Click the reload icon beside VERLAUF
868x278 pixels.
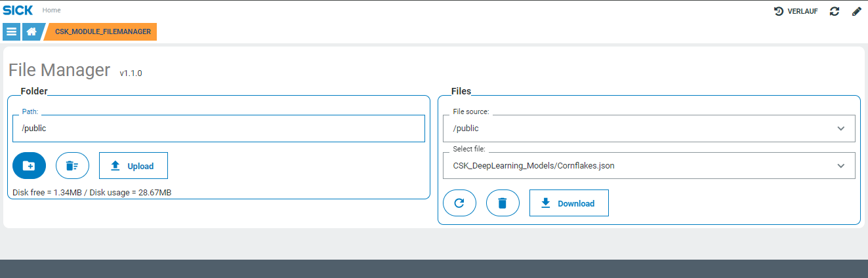pos(835,11)
